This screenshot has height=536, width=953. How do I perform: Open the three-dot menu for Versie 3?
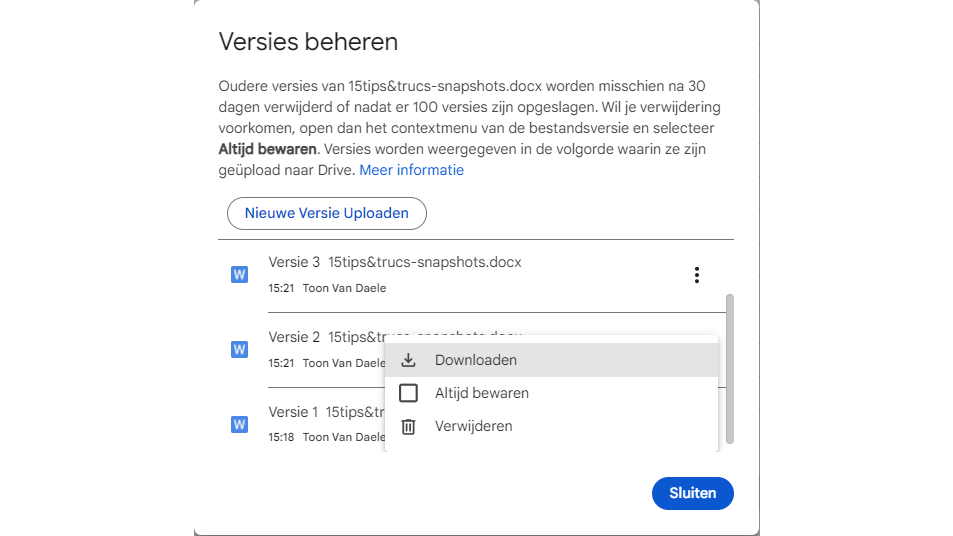(x=696, y=275)
